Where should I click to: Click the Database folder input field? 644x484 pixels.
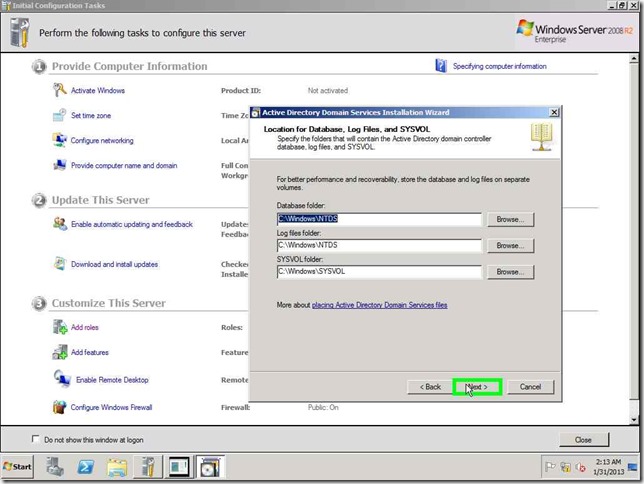pyautogui.click(x=379, y=219)
